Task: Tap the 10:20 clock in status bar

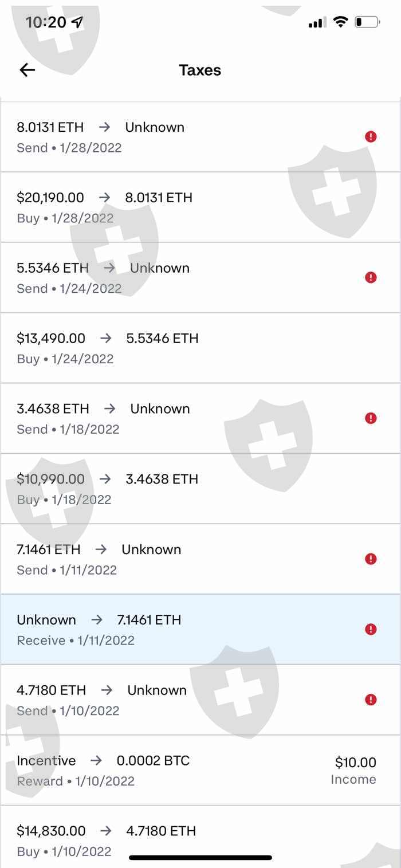Action: coord(46,22)
